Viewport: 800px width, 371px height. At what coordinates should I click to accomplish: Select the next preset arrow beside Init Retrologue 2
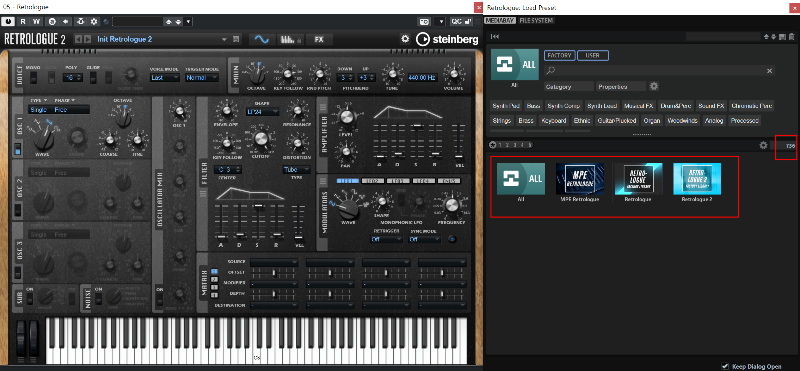click(x=88, y=39)
